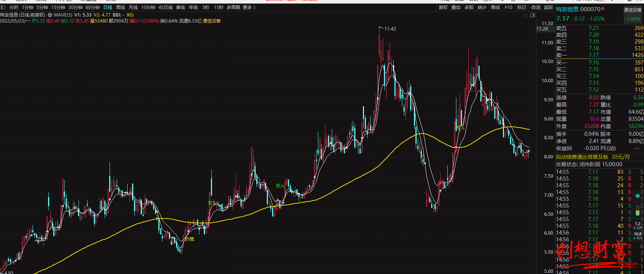644x274 pixels.
Task: Click the 买一 7.16 order book row
Action: click(x=600, y=63)
